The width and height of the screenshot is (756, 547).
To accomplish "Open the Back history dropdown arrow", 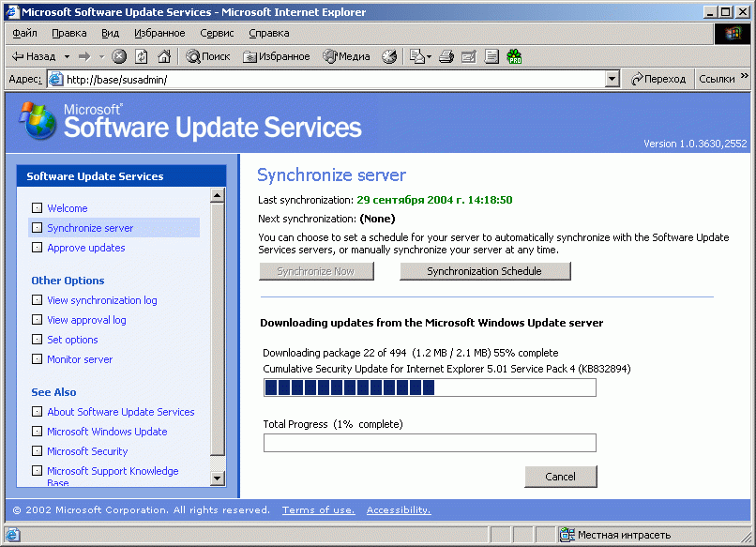I will 67,56.
